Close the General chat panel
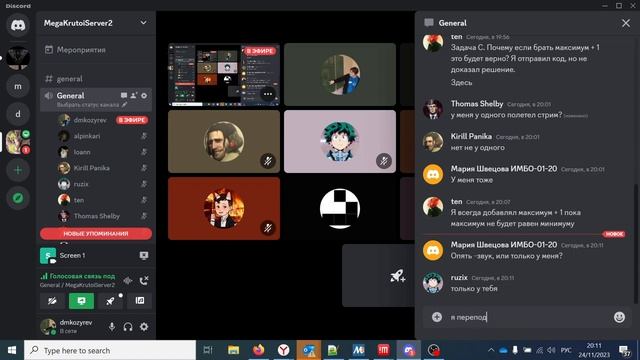The width and height of the screenshot is (640, 360). [626, 23]
